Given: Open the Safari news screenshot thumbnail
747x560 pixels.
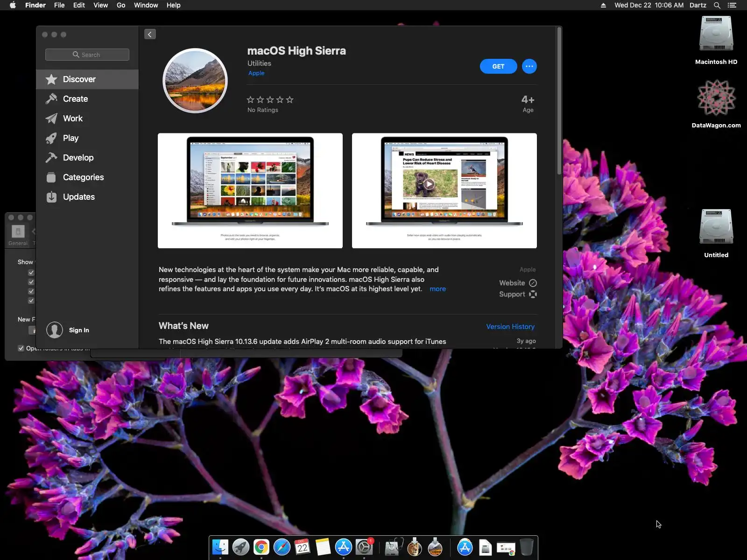Looking at the screenshot, I should coord(444,191).
